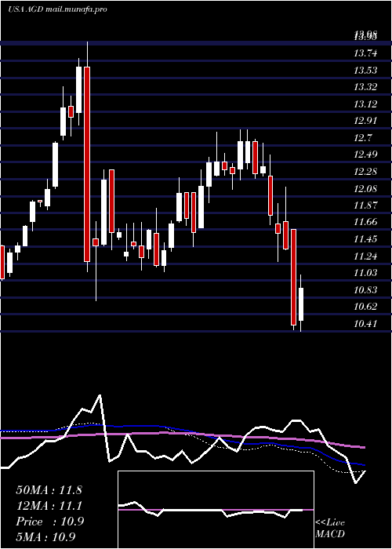392x549 pixels.
Task: Select the 13.53 price axis label
Action: pos(366,71)
